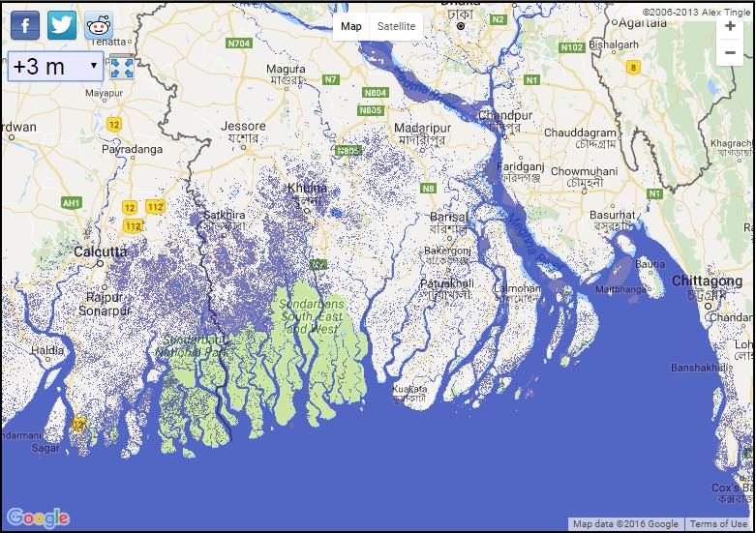Click the AH1 road marker

[x=71, y=203]
